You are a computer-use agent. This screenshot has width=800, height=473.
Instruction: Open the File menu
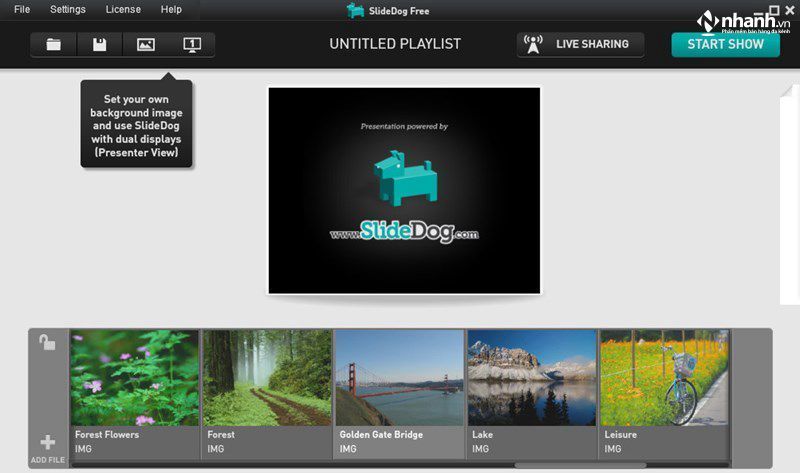[22, 9]
